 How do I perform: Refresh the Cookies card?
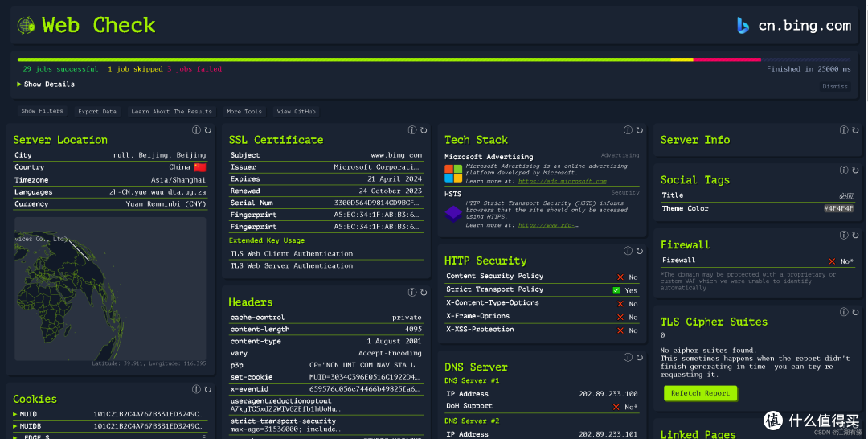[x=208, y=389]
